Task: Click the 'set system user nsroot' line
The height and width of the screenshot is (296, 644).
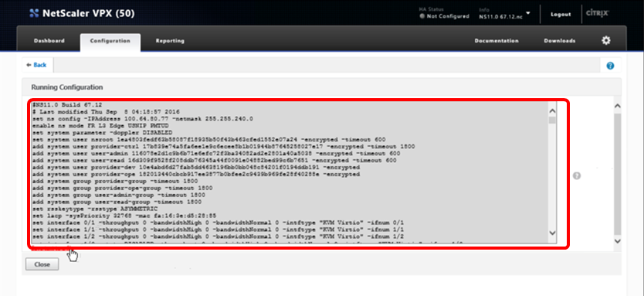Action: pyautogui.click(x=209, y=139)
